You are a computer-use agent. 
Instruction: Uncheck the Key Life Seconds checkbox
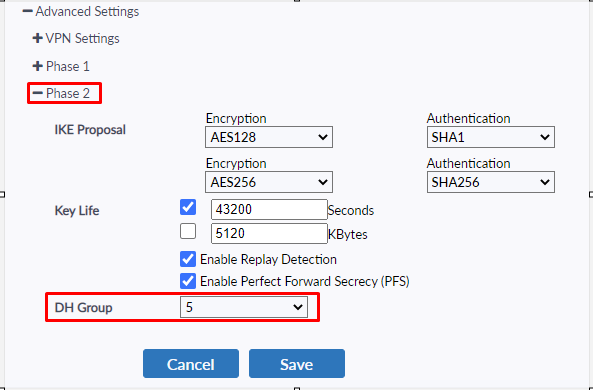(188, 207)
